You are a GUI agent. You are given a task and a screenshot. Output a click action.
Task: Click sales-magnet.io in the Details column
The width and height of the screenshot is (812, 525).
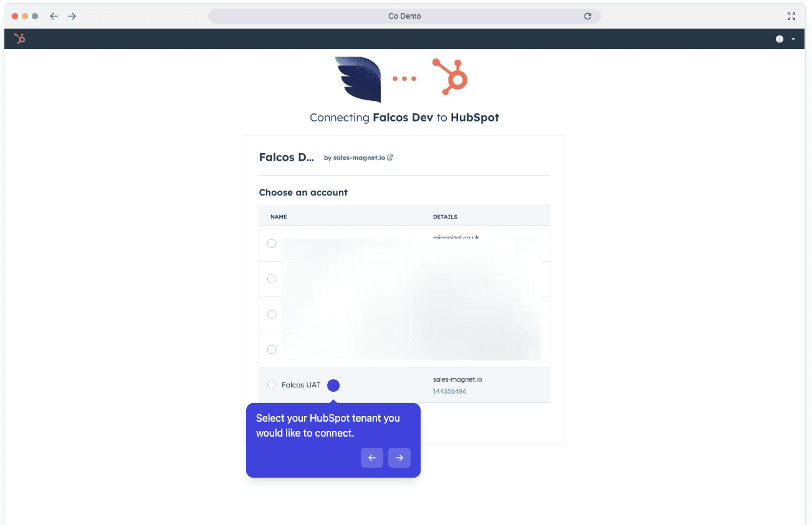tap(457, 379)
